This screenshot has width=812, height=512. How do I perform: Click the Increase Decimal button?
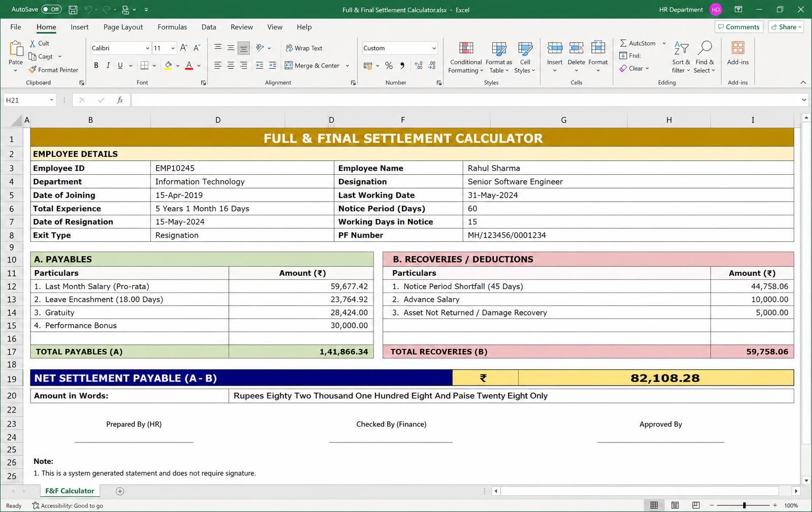tap(419, 65)
